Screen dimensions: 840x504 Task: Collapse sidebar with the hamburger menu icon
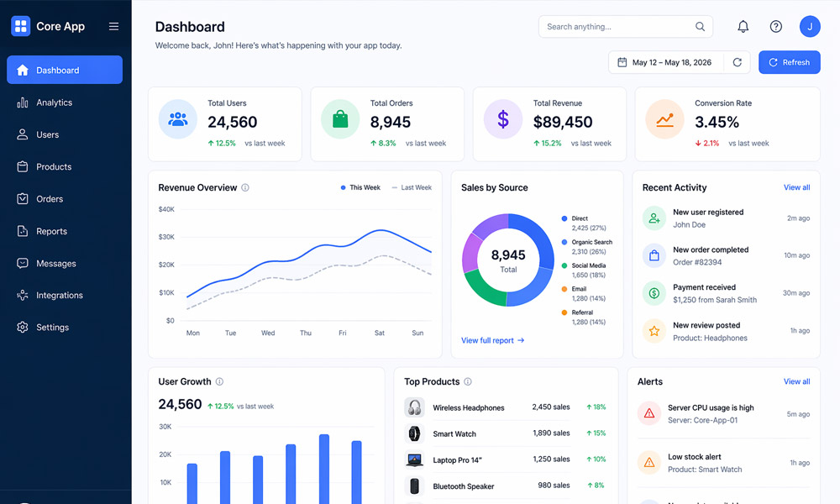click(113, 26)
